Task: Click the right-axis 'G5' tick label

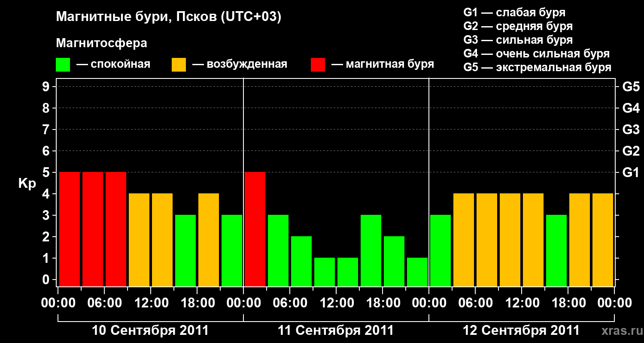Action: tap(631, 87)
